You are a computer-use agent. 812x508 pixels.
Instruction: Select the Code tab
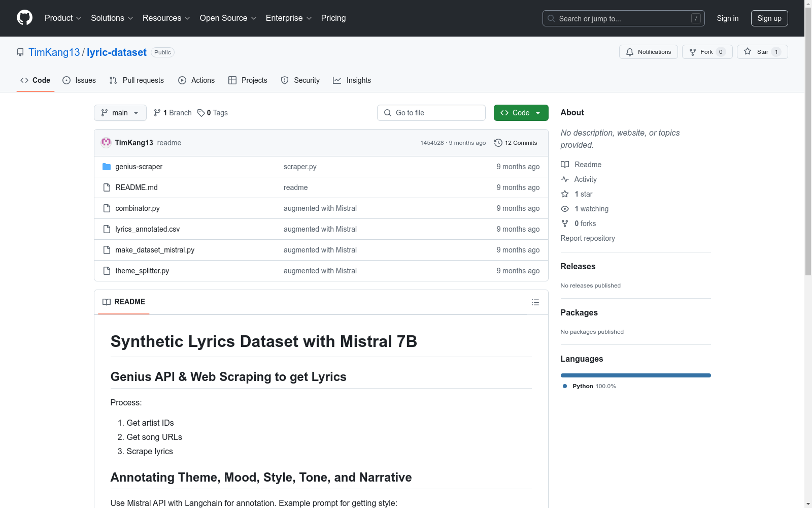(x=35, y=80)
